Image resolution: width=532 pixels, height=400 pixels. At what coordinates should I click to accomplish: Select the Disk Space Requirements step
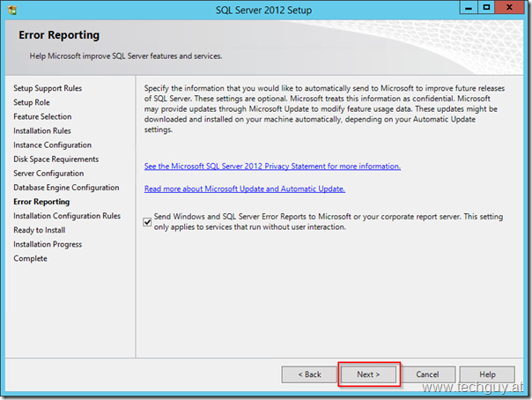click(56, 159)
